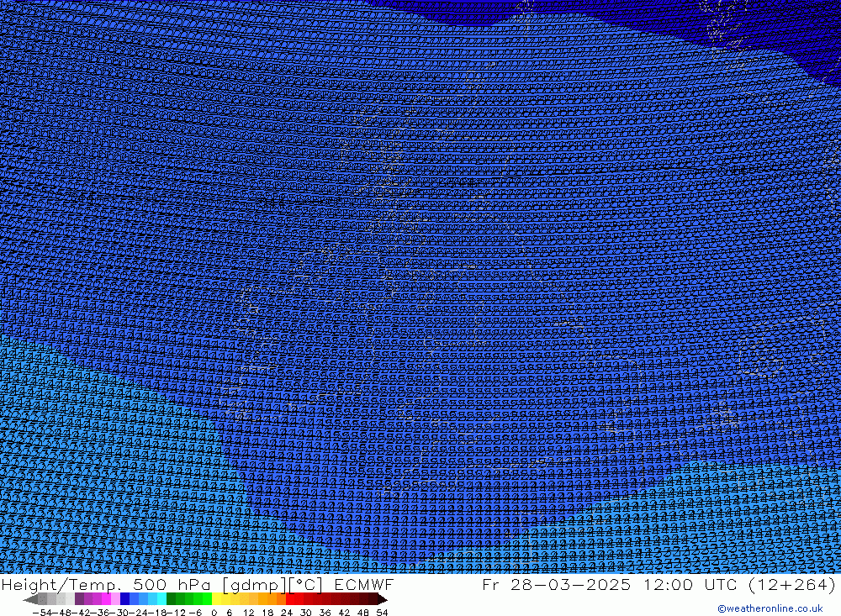Image resolution: width=841 pixels, height=616 pixels.
Task: Select the Fr 28-03-2025 12:00 UTC timestamp
Action: [659, 584]
